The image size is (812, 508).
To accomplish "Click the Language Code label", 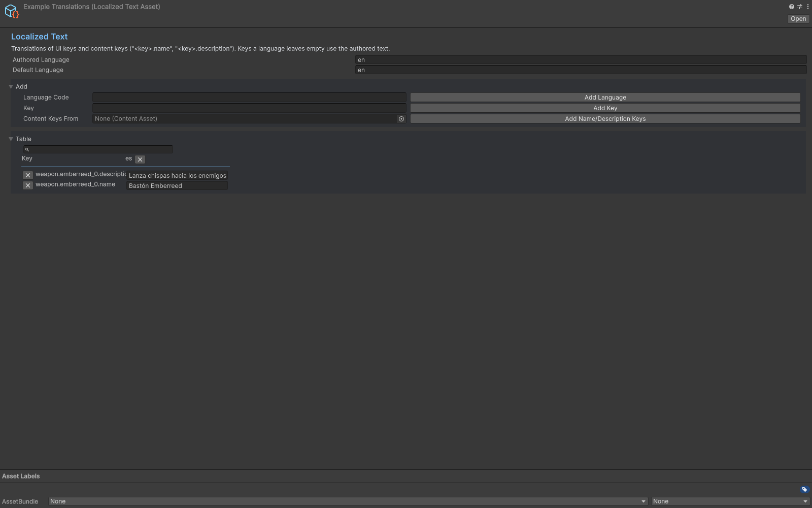I will coord(46,98).
